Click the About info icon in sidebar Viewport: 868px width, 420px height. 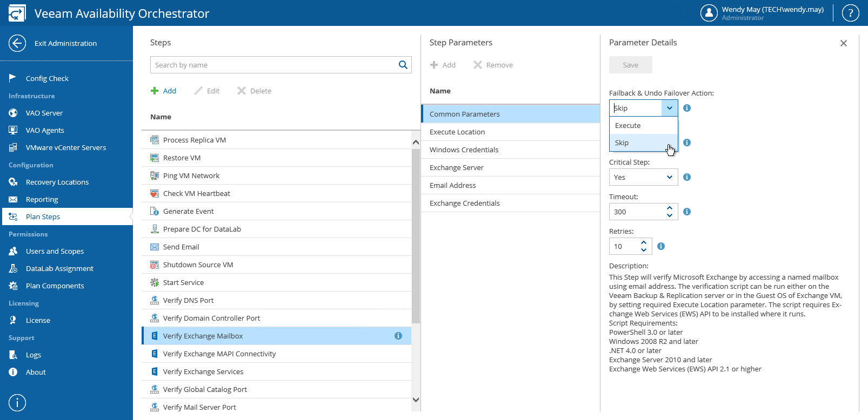[13, 372]
